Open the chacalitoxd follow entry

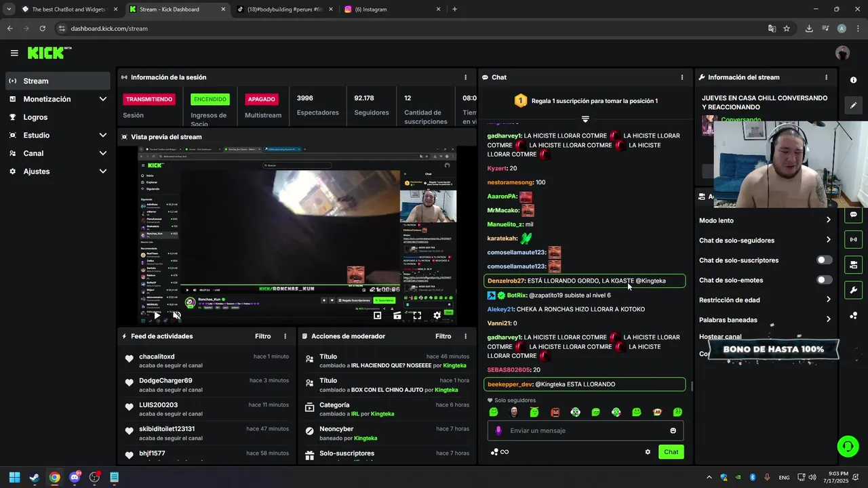(x=207, y=361)
